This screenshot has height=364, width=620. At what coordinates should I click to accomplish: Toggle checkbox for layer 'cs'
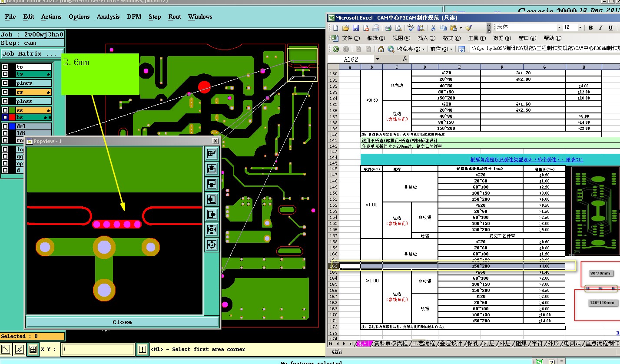5,92
